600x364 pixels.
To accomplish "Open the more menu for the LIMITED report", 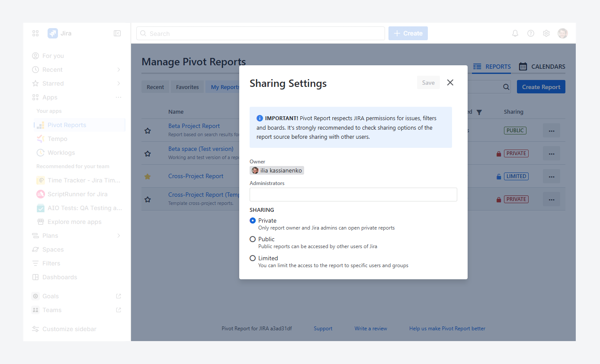I will pyautogui.click(x=552, y=176).
